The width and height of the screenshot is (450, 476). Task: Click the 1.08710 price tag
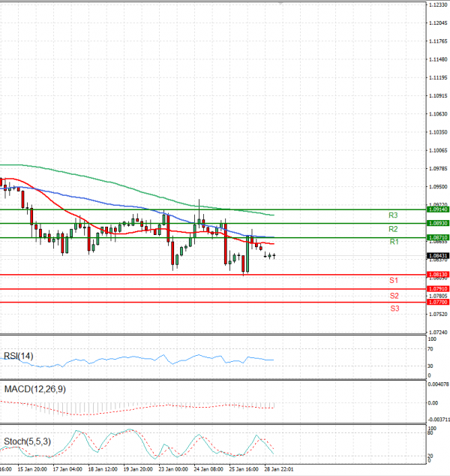tap(438, 237)
